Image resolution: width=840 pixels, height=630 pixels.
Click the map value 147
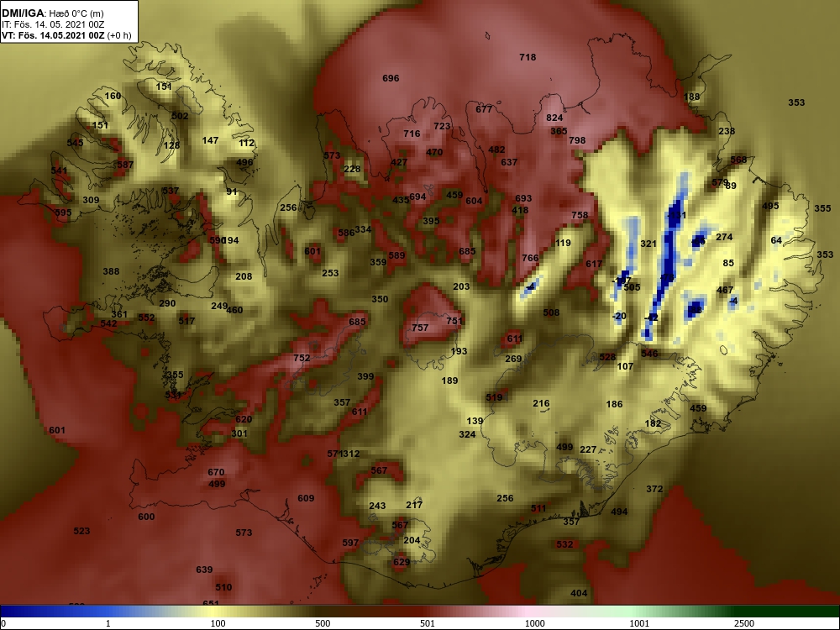point(210,140)
